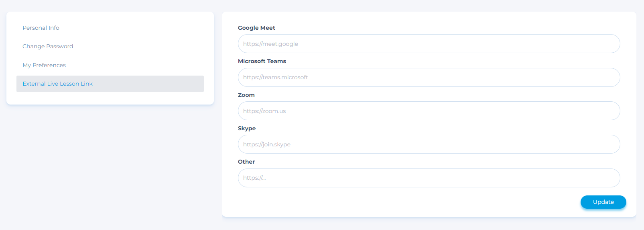This screenshot has height=230, width=644.
Task: Click the Google Meet field label
Action: pos(256,28)
